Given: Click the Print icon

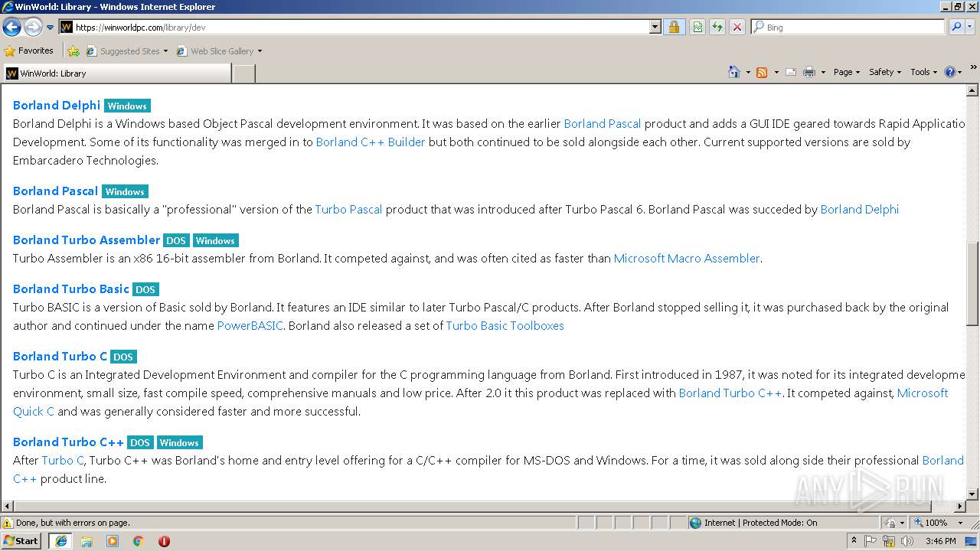Looking at the screenshot, I should [x=809, y=72].
